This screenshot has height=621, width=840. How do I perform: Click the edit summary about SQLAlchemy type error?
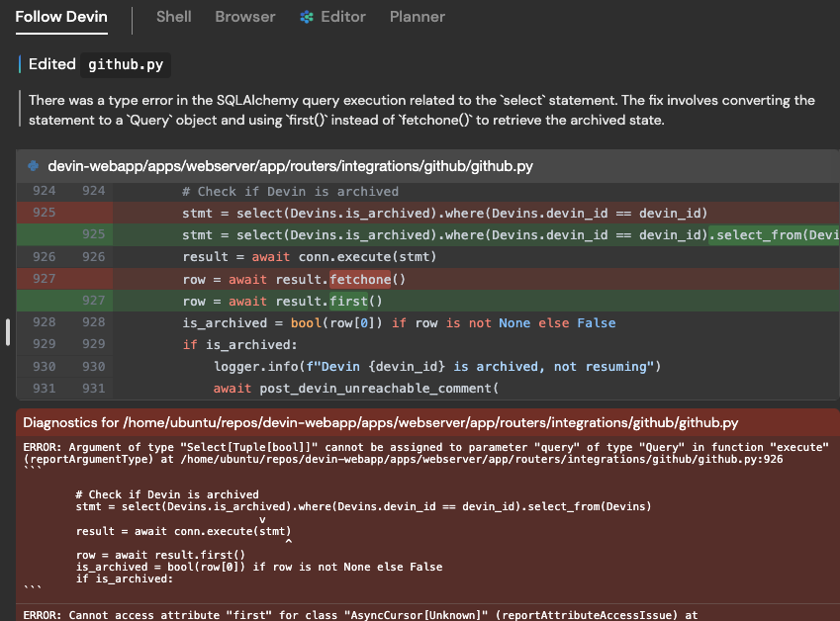coord(421,110)
